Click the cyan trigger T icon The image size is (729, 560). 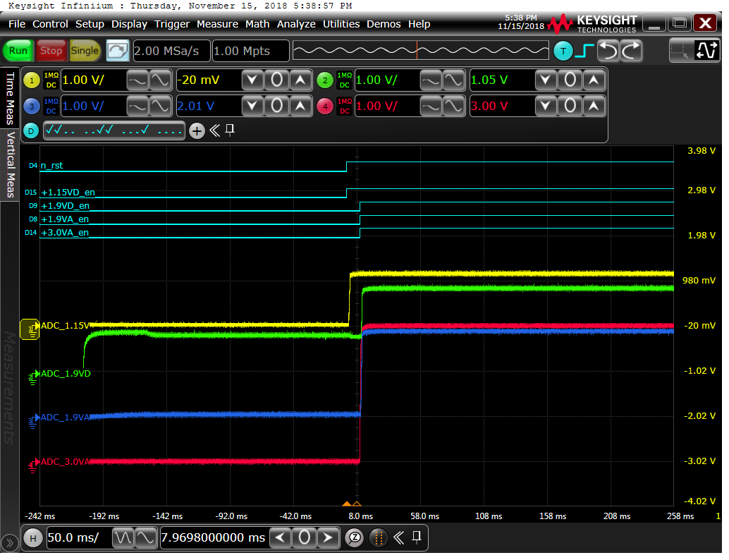click(x=563, y=51)
